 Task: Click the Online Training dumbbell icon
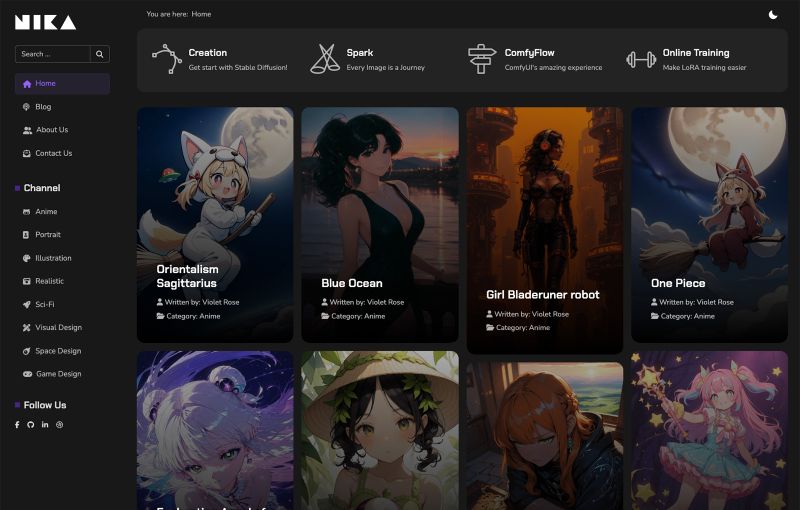pyautogui.click(x=641, y=59)
